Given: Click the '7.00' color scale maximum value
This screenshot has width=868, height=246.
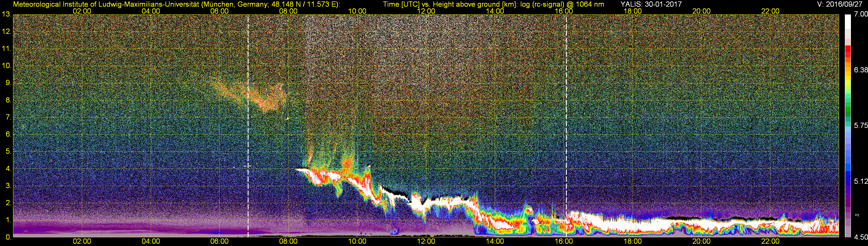Looking at the screenshot, I should pyautogui.click(x=861, y=14).
